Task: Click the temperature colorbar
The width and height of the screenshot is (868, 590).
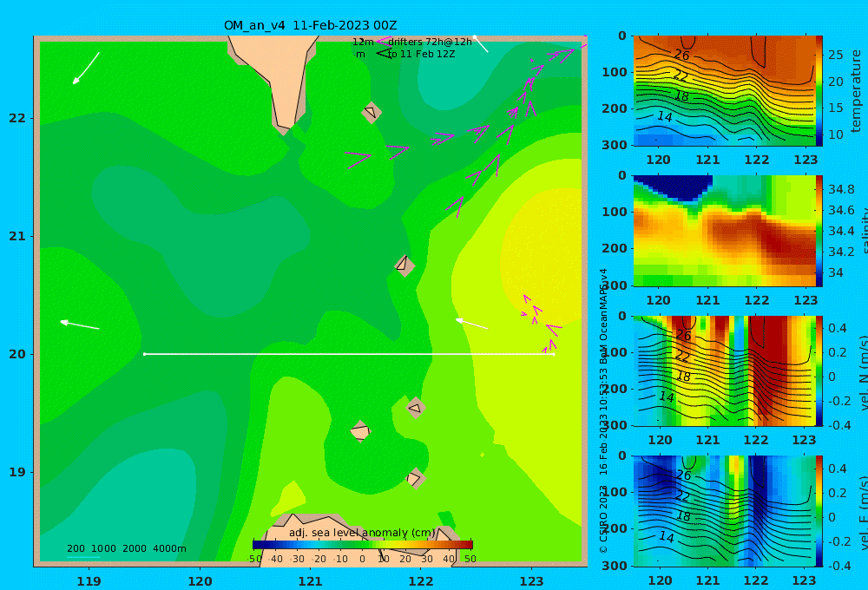Action: 819,91
